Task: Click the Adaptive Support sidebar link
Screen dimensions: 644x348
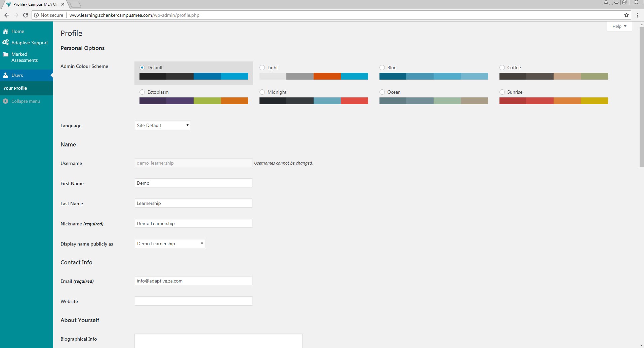Action: tap(30, 43)
